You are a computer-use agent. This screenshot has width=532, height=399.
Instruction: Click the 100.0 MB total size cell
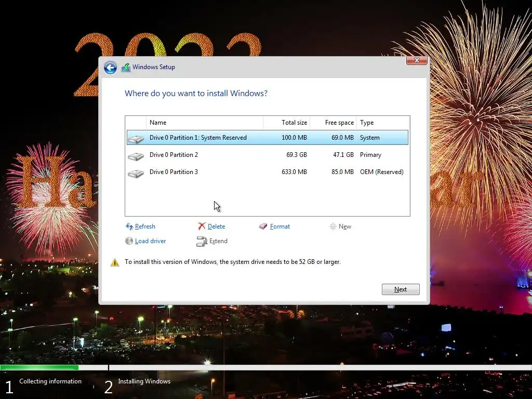(x=294, y=137)
